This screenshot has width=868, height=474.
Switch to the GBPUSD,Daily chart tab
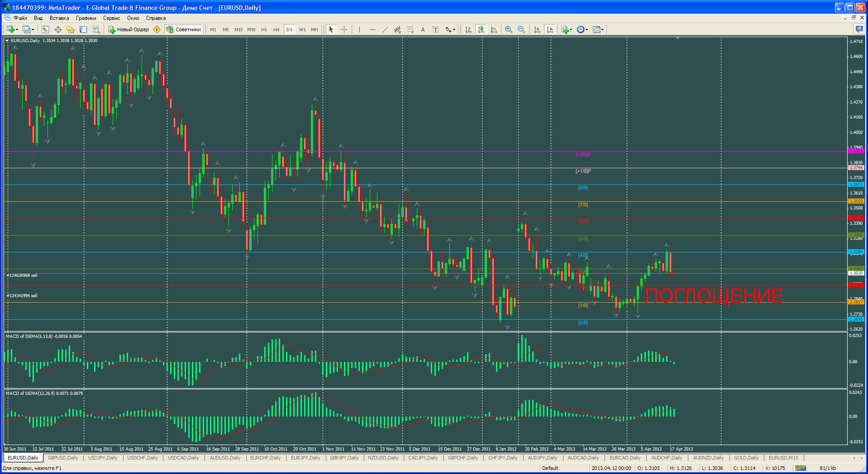pos(63,458)
